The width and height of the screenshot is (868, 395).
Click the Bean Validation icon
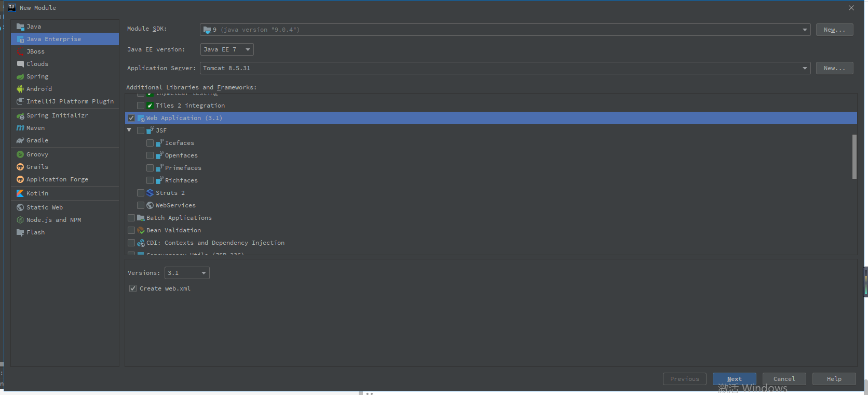141,230
